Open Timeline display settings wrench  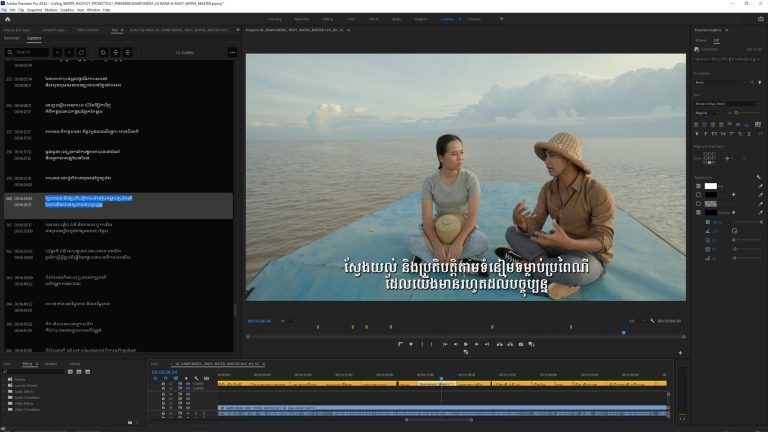[196, 378]
